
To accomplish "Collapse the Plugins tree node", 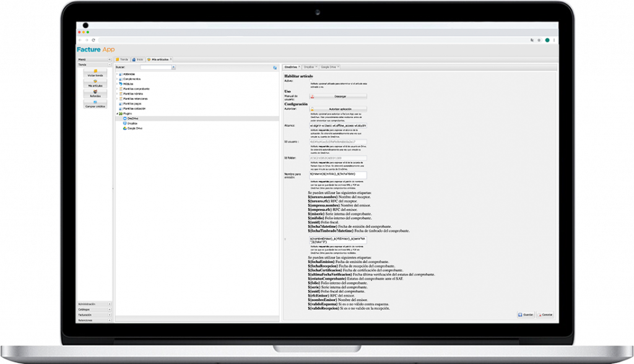I will (116, 113).
